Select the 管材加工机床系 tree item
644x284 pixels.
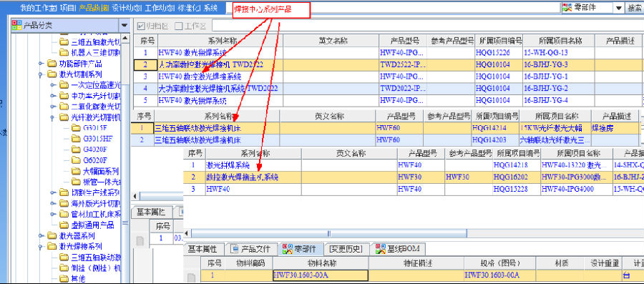pos(96,214)
